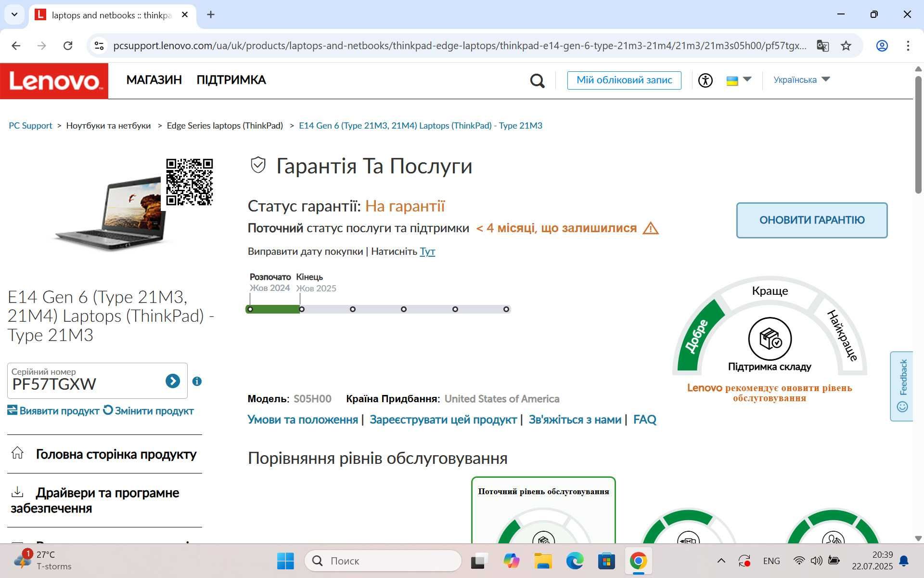Screen dimensions: 924x578
Task: Open the Windows Start menu
Action: (285, 561)
